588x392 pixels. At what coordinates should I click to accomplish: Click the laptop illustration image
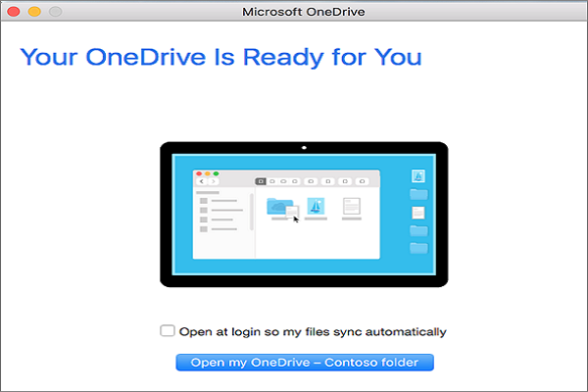[304, 215]
